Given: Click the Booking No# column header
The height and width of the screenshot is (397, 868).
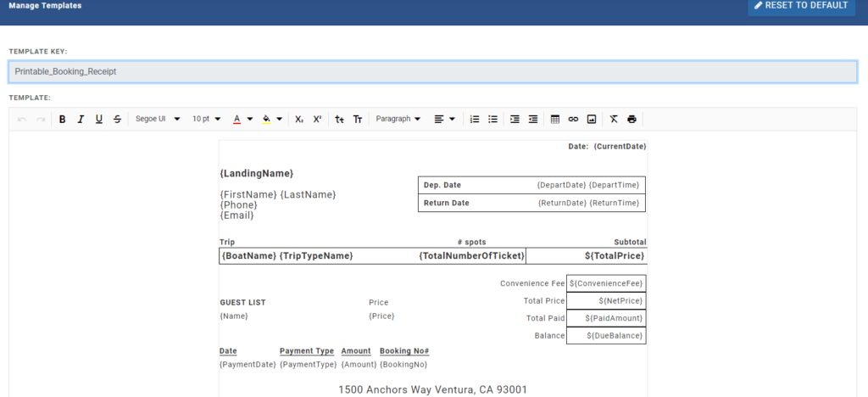Looking at the screenshot, I should [404, 351].
